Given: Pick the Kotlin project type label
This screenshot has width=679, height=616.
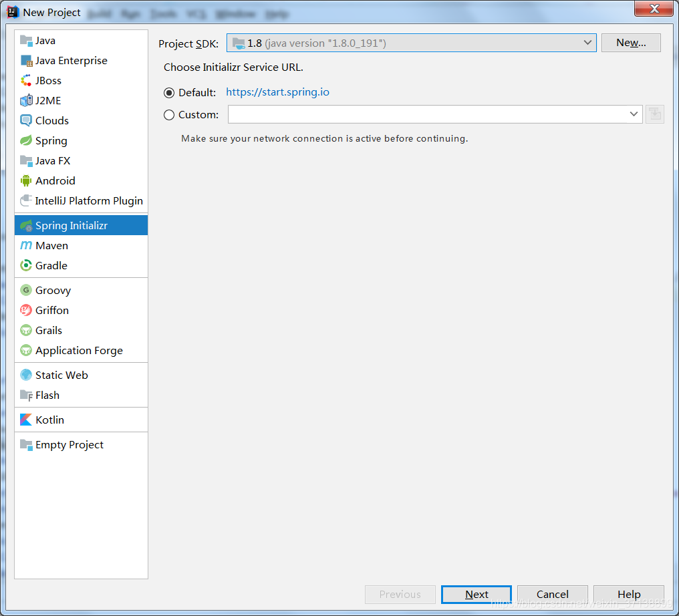Looking at the screenshot, I should 50,420.
